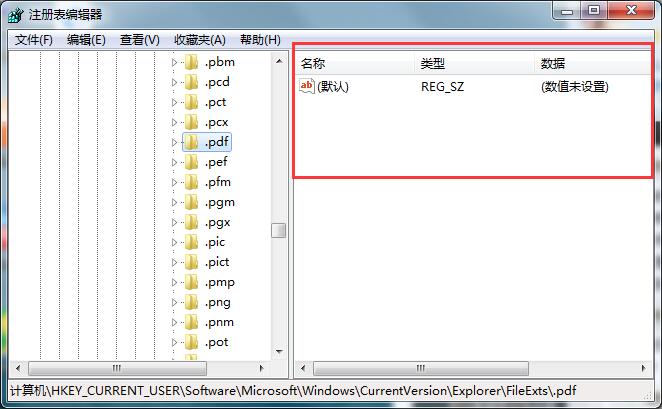
Task: Open the 收藏夹(A) menu
Action: tap(200, 39)
